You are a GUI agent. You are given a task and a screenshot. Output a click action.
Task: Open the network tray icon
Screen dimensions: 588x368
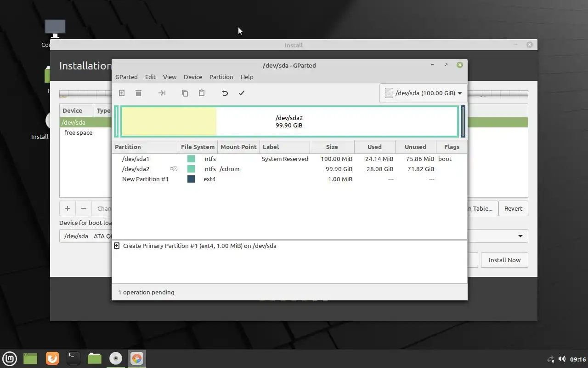point(551,359)
